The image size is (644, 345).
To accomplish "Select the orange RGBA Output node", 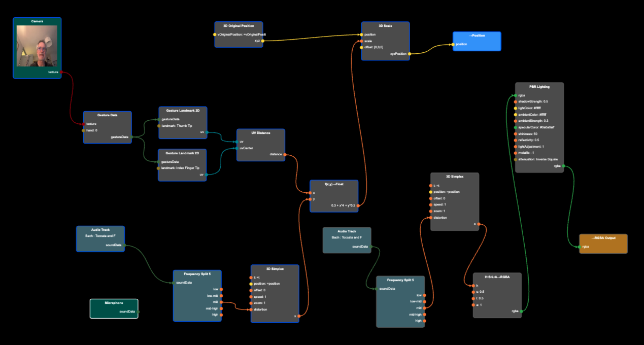I will [x=603, y=244].
